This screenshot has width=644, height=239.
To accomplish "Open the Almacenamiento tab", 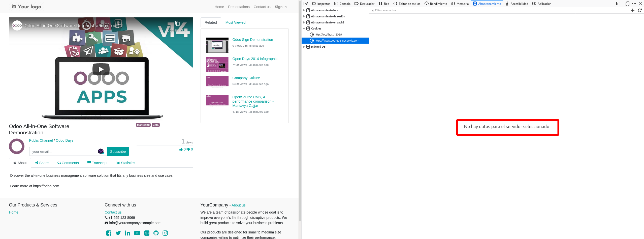I will (487, 4).
